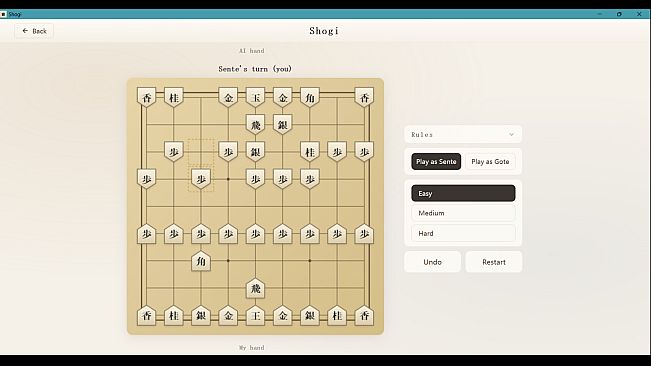Click the "AI hand" label
Image resolution: width=651 pixels, height=366 pixels.
point(252,51)
